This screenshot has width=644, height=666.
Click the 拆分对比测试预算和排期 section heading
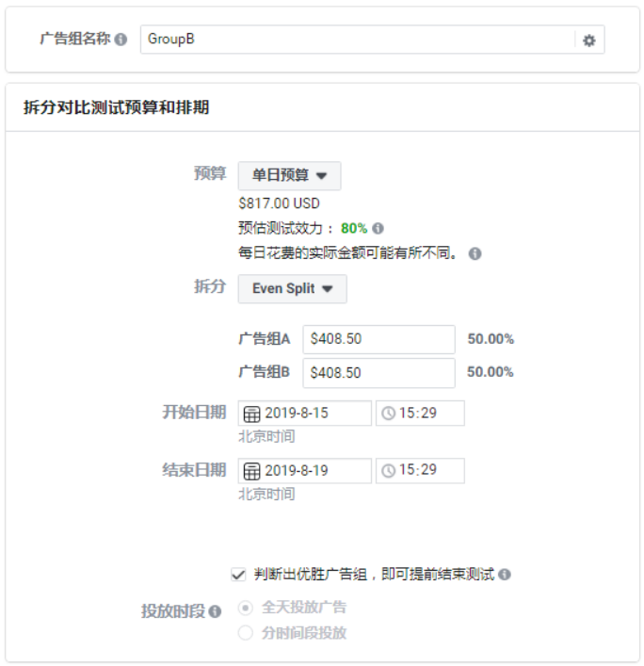click(117, 107)
